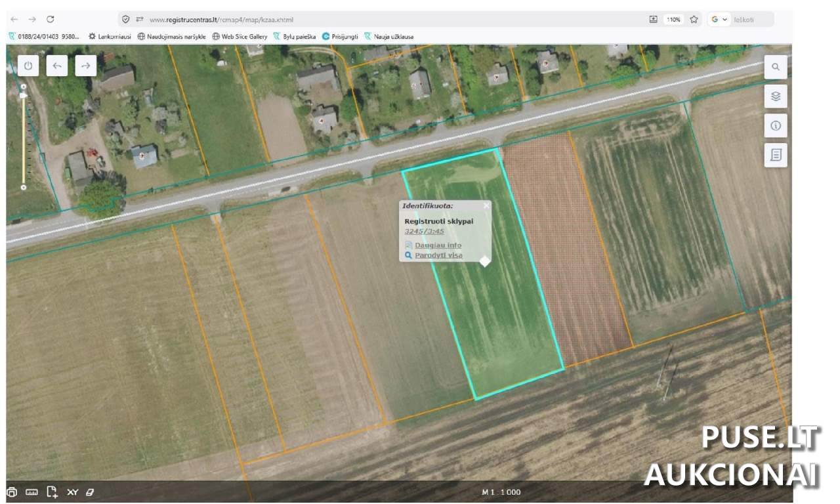840x504 pixels.
Task: Open the Bylų paieška bookmark
Action: tap(295, 37)
